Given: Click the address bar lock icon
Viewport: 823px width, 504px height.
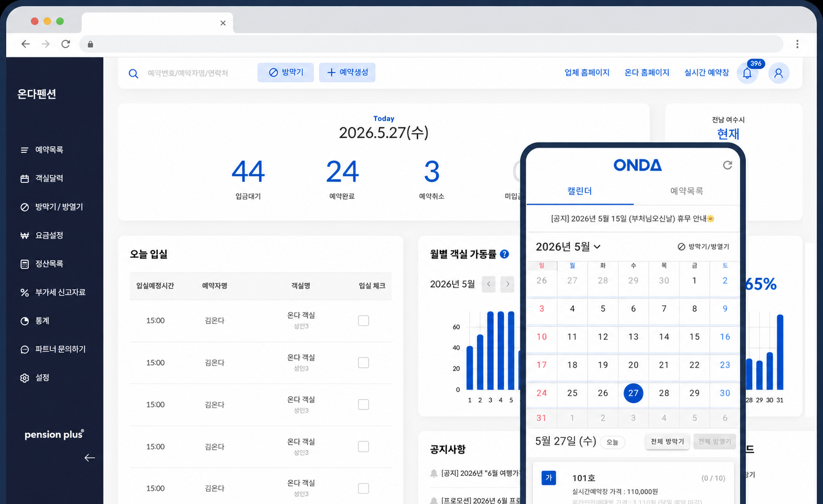Looking at the screenshot, I should [90, 44].
